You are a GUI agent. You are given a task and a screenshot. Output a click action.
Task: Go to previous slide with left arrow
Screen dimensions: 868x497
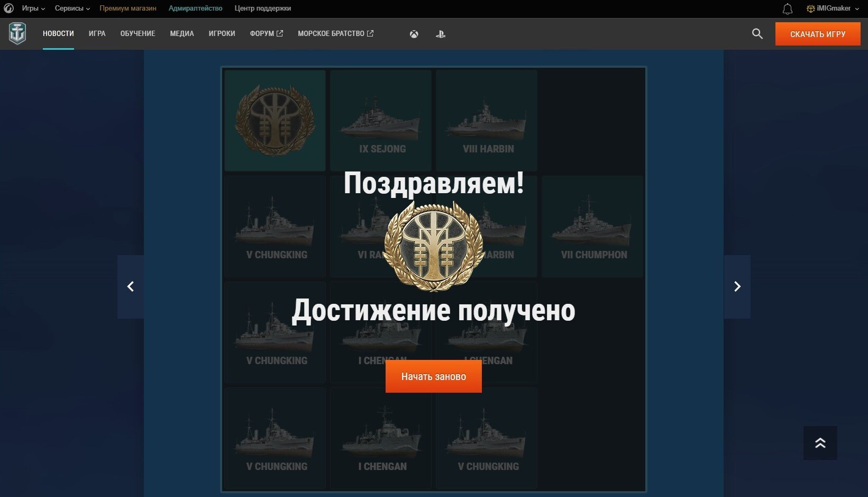131,287
